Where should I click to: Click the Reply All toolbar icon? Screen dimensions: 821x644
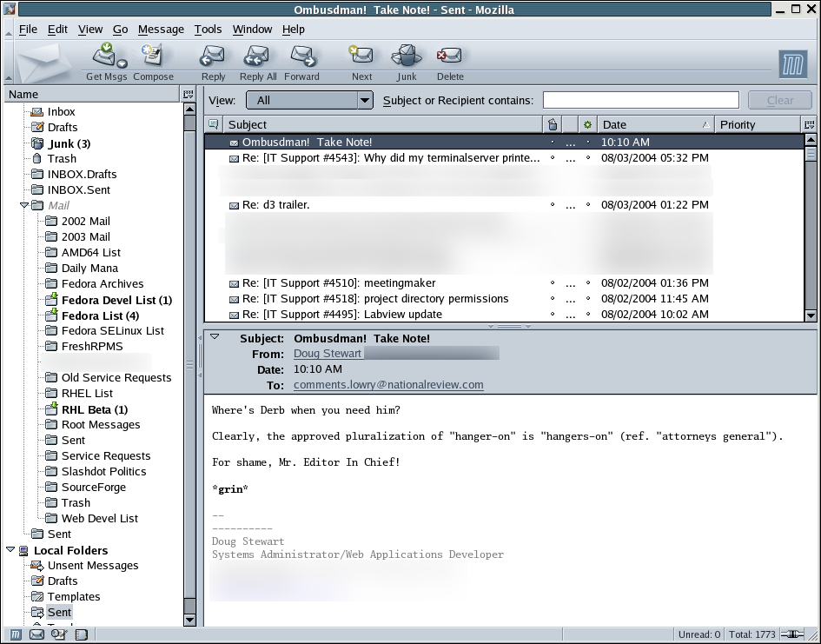257,59
